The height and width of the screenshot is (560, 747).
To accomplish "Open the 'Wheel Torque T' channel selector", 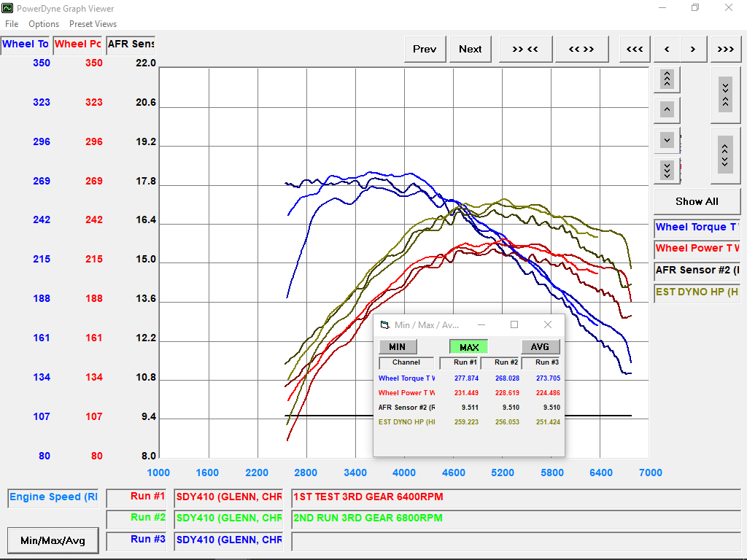I will pyautogui.click(x=697, y=227).
